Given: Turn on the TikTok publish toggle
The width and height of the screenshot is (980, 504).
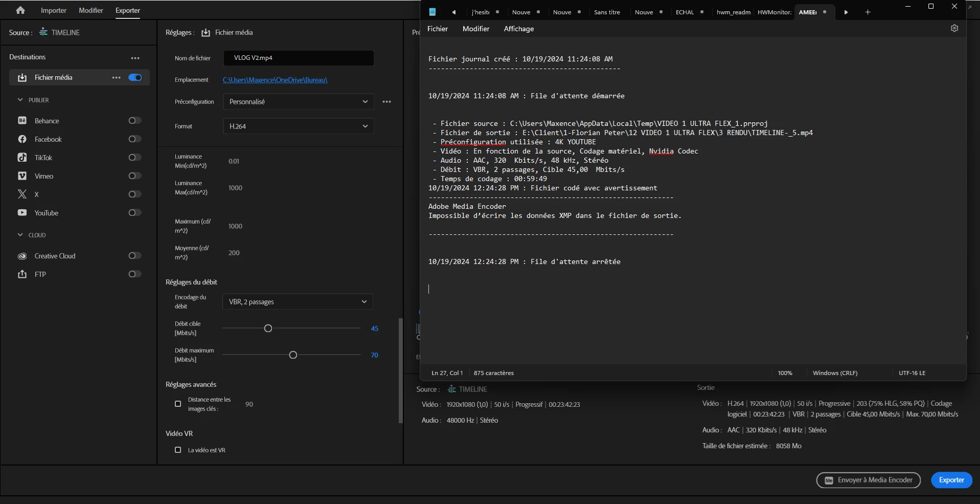Looking at the screenshot, I should point(135,158).
